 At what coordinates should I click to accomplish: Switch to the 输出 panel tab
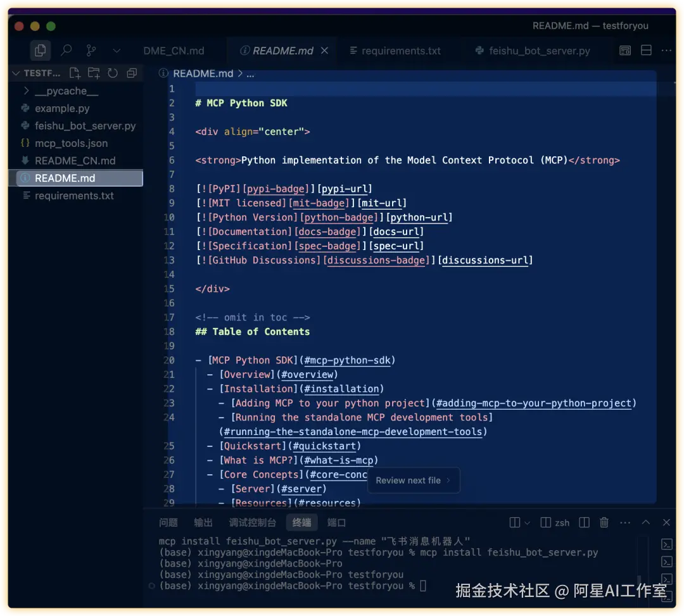pyautogui.click(x=203, y=522)
